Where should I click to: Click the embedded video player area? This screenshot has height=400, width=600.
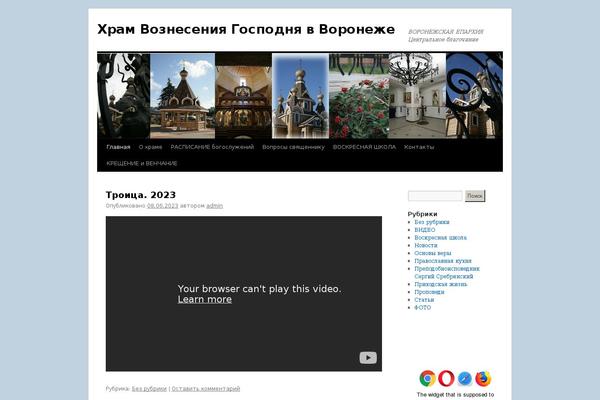click(244, 294)
